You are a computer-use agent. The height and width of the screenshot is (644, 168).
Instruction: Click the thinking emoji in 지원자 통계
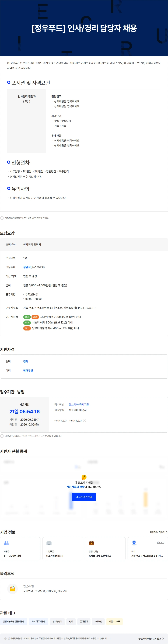[84, 477]
